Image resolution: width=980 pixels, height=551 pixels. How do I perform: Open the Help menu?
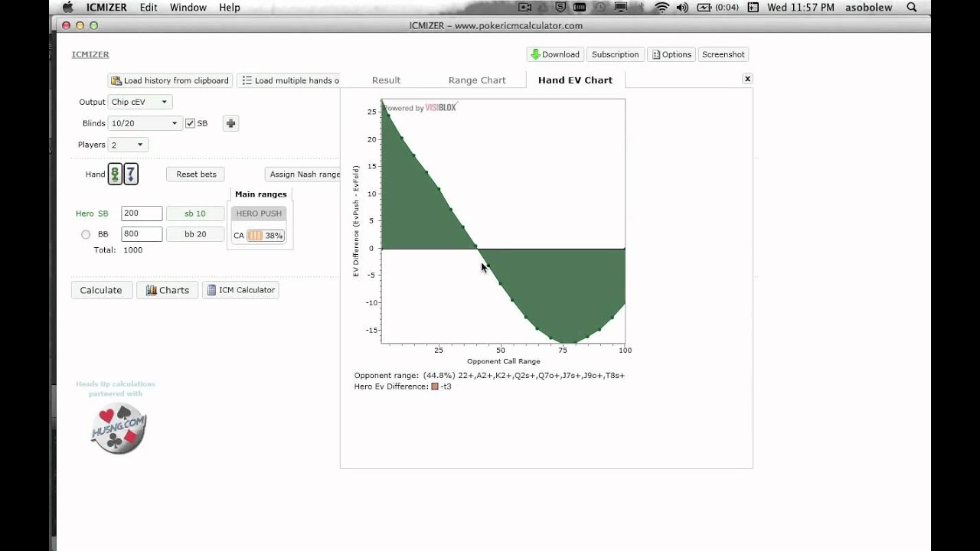click(229, 8)
